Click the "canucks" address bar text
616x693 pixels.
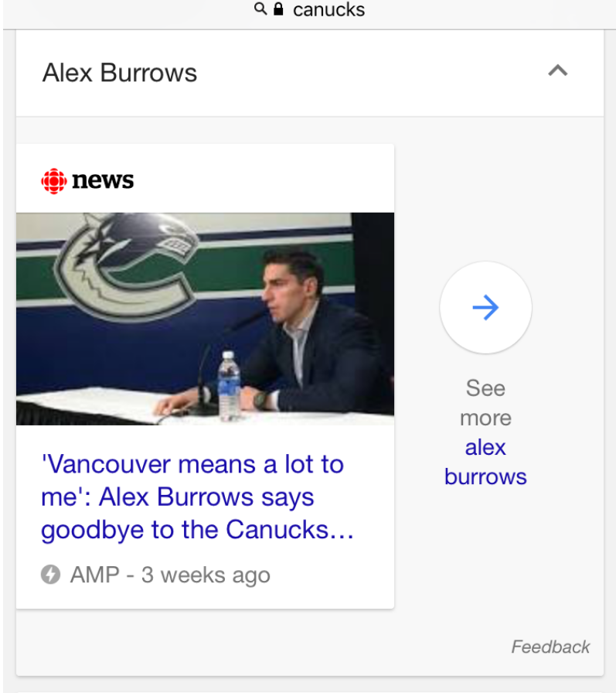(328, 9)
